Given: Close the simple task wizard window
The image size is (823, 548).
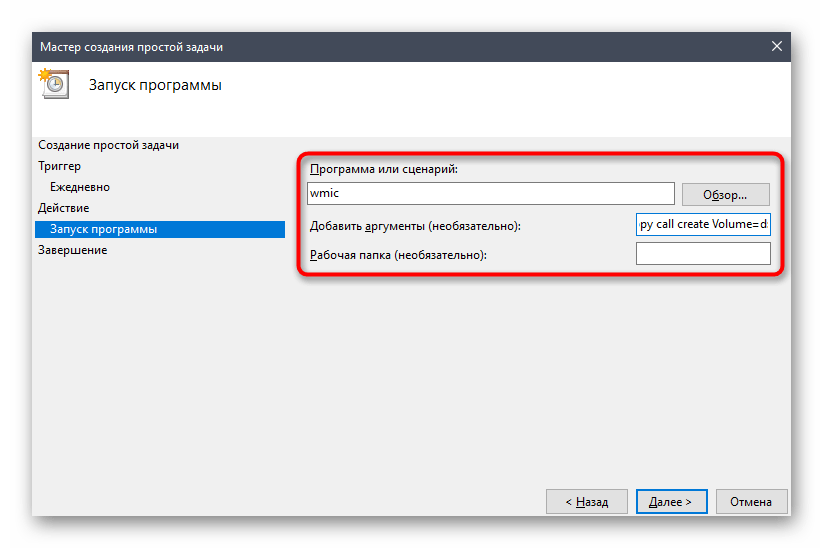Looking at the screenshot, I should point(776,47).
